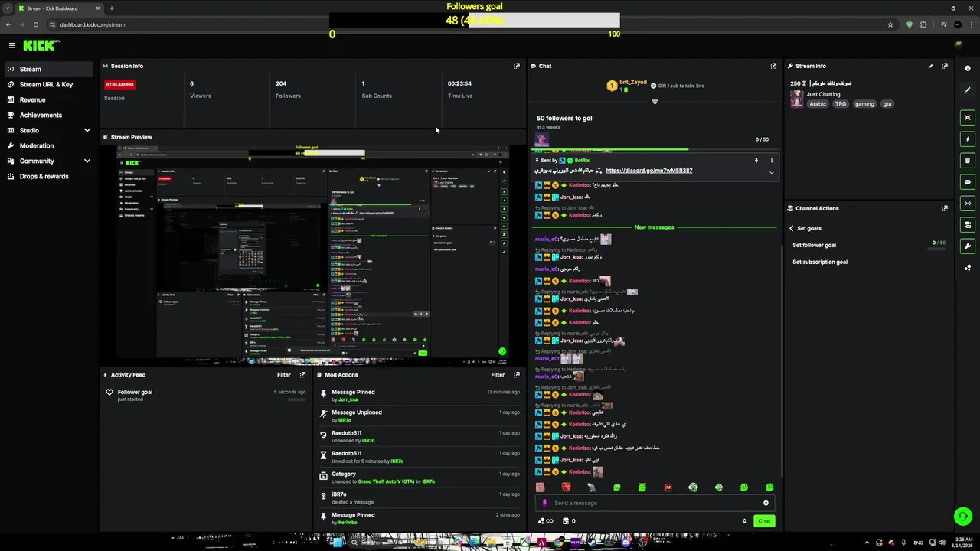Image resolution: width=980 pixels, height=551 pixels.
Task: Pop out the Session Info panel
Action: point(516,66)
